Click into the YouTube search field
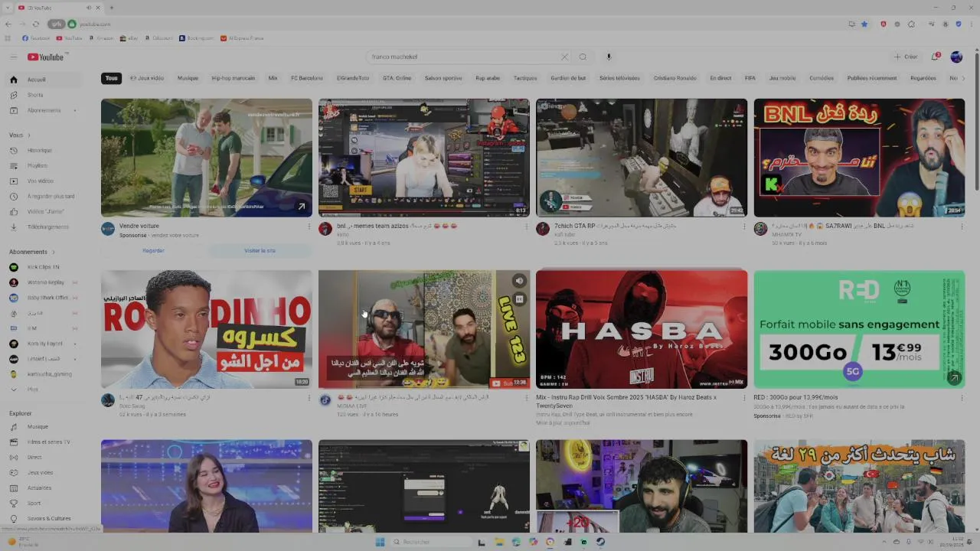The image size is (980, 551). 463,57
